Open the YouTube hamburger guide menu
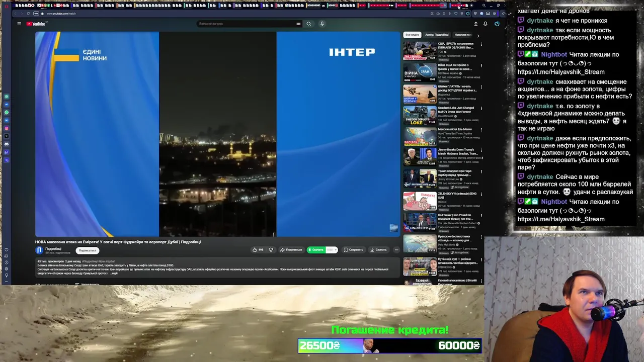This screenshot has width=644, height=362. coord(19,24)
